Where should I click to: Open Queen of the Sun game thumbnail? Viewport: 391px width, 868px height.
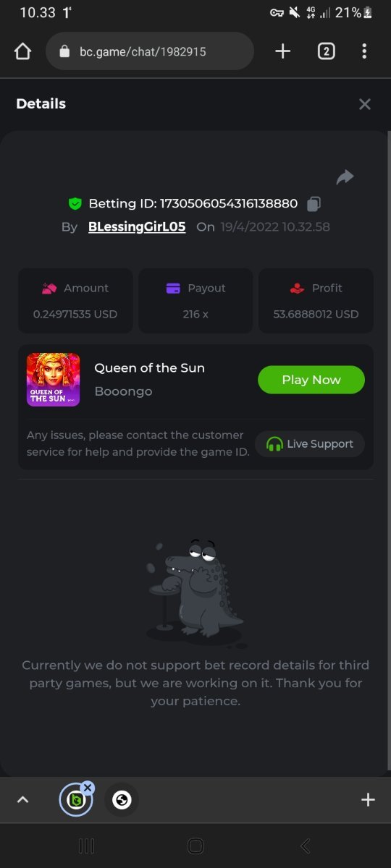coord(54,380)
